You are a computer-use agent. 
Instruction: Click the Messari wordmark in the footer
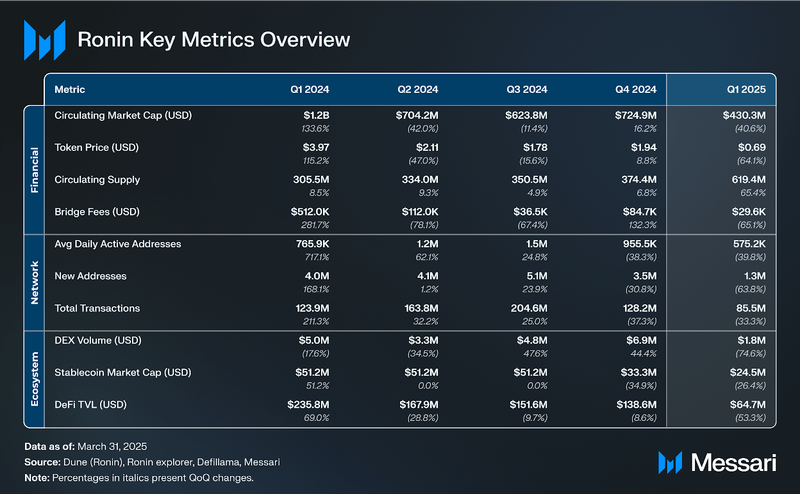pyautogui.click(x=731, y=462)
